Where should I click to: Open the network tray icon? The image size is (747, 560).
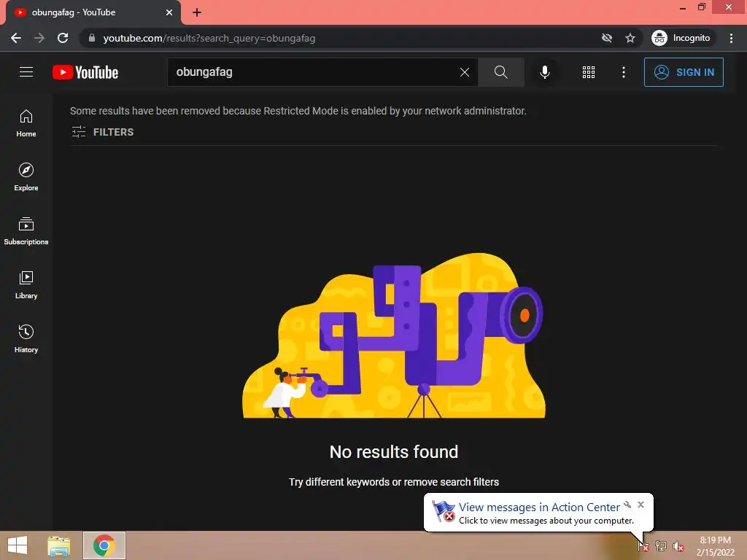pos(661,546)
